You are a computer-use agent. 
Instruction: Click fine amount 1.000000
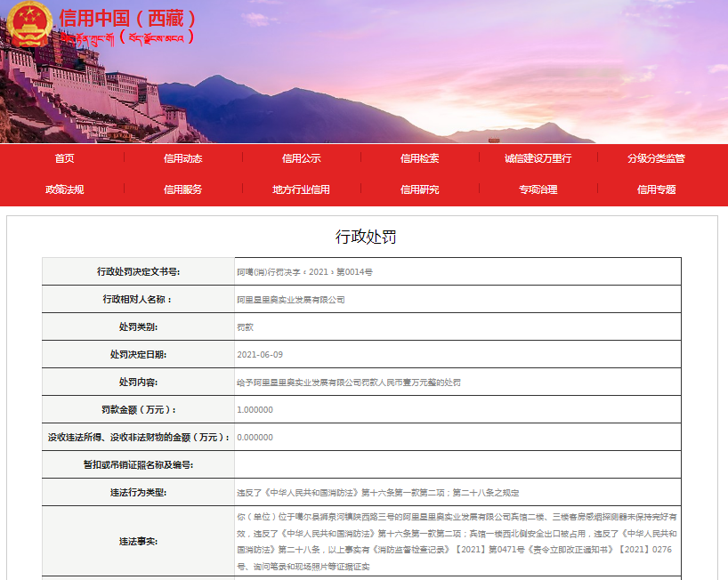255,410
